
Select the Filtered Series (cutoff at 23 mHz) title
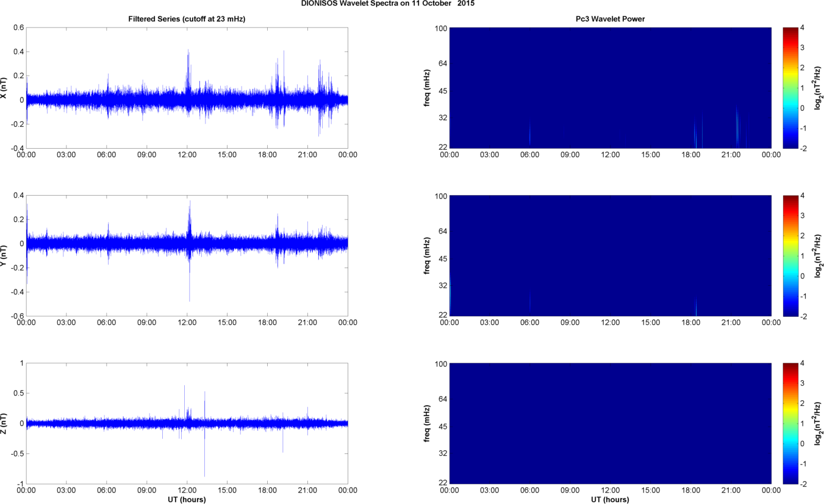[x=187, y=19]
